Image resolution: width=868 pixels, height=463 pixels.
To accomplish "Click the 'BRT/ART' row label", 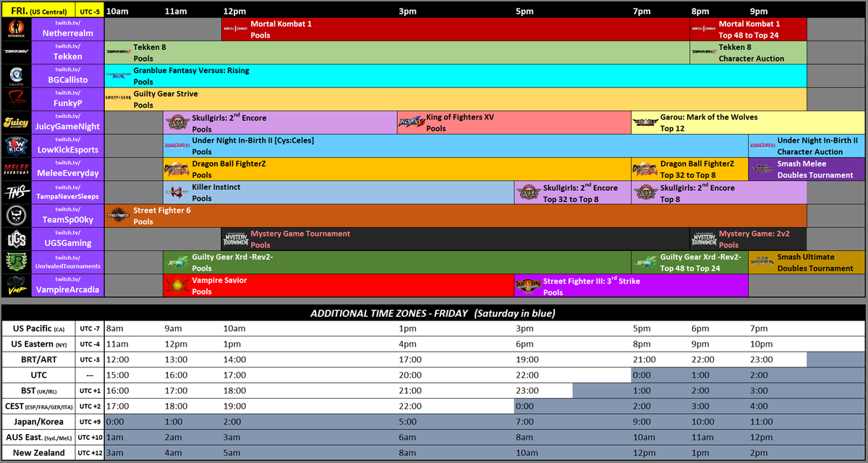I will click(38, 360).
